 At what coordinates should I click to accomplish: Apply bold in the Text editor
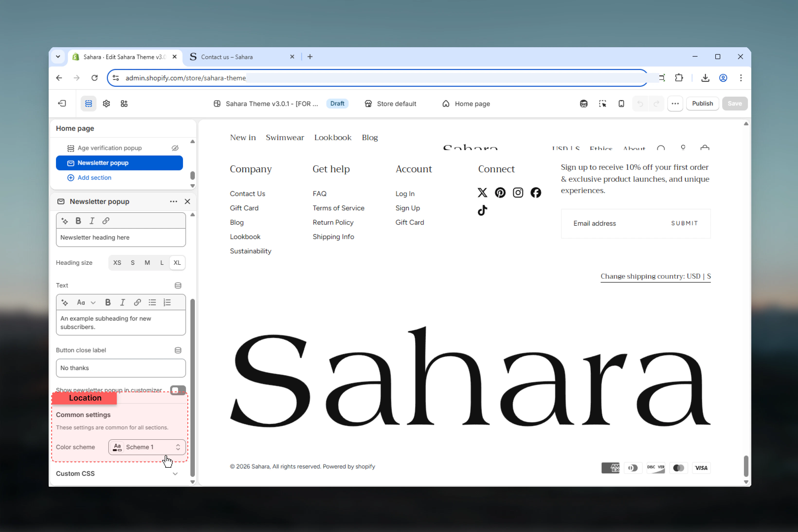[x=108, y=302]
